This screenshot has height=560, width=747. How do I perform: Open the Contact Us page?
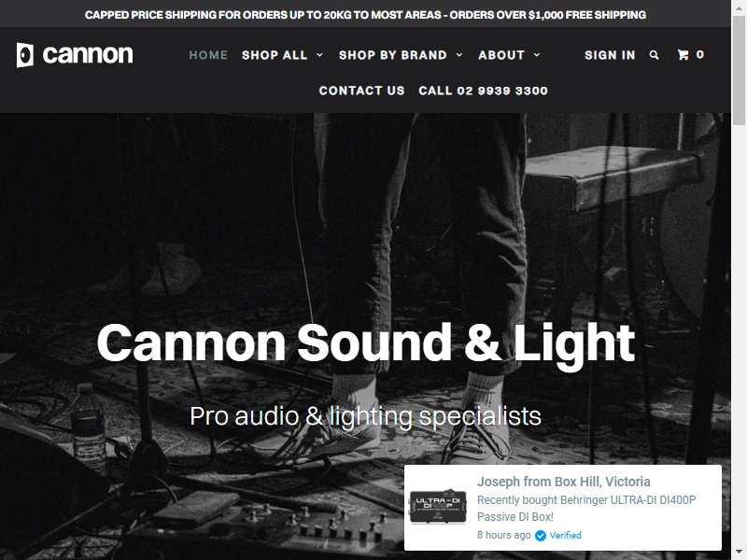361,91
